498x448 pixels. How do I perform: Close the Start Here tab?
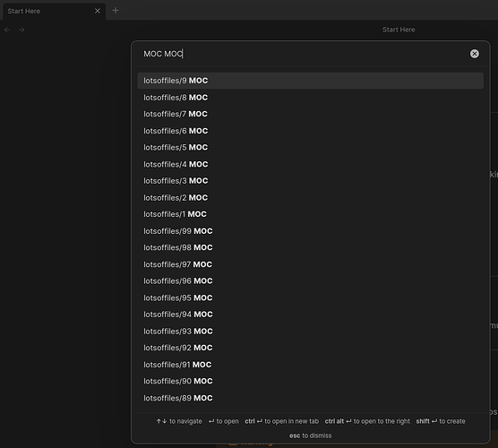(x=98, y=11)
